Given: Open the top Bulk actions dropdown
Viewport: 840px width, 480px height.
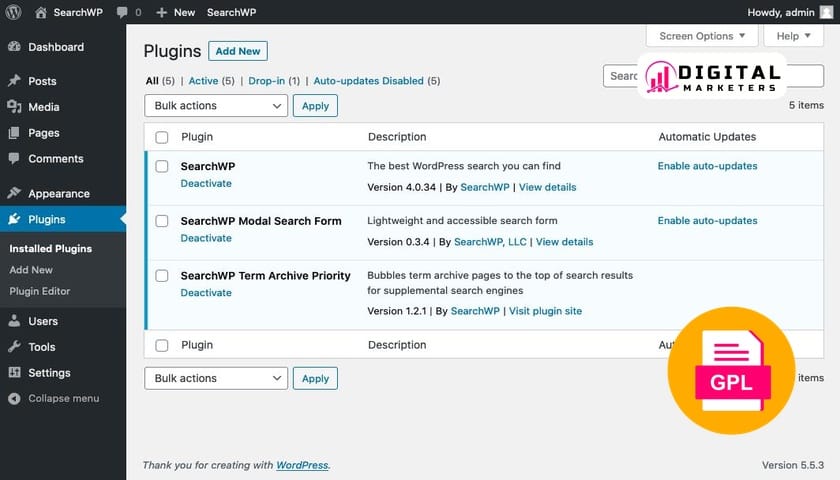Looking at the screenshot, I should [216, 105].
